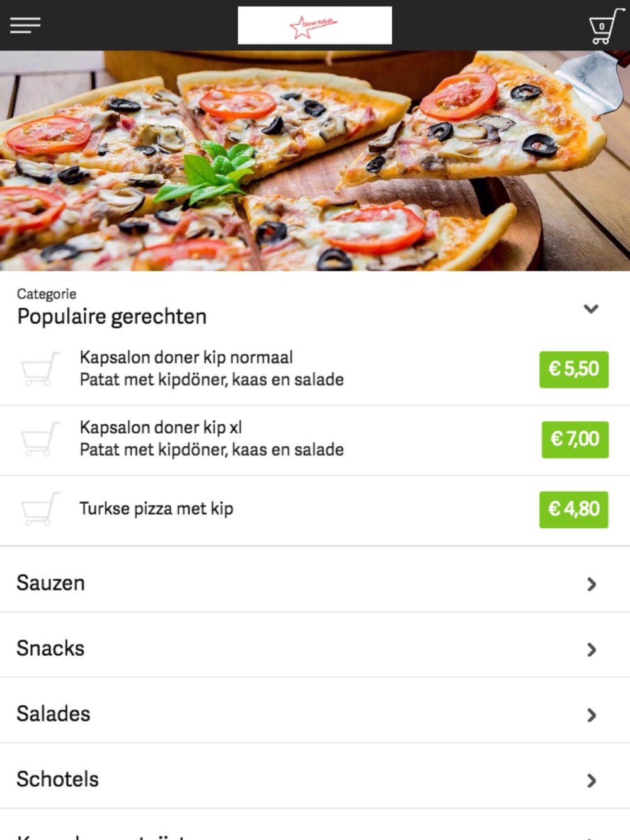Collapse the Populaire gerechten category chevron

(590, 309)
